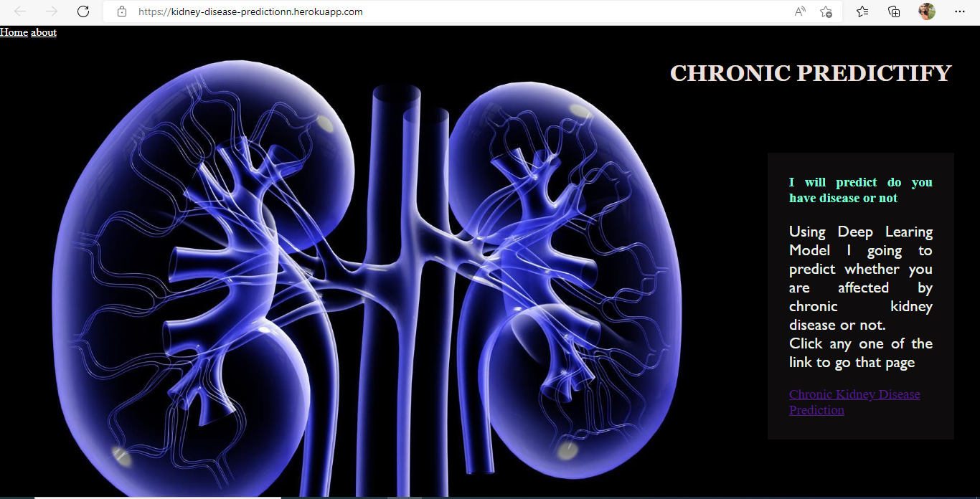
Task: Add this page to favorites
Action: [x=826, y=11]
